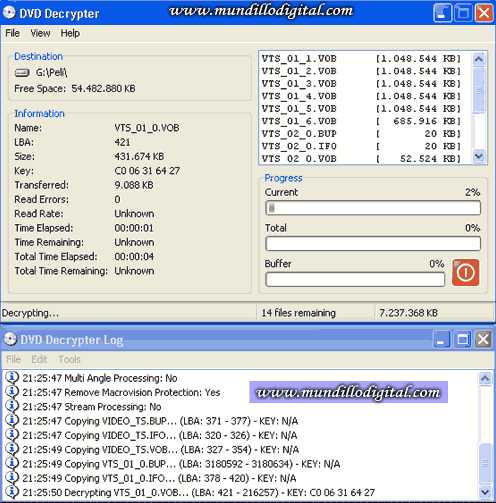496x503 pixels.
Task: Click the Decrypting... status bar text
Action: pyautogui.click(x=30, y=313)
